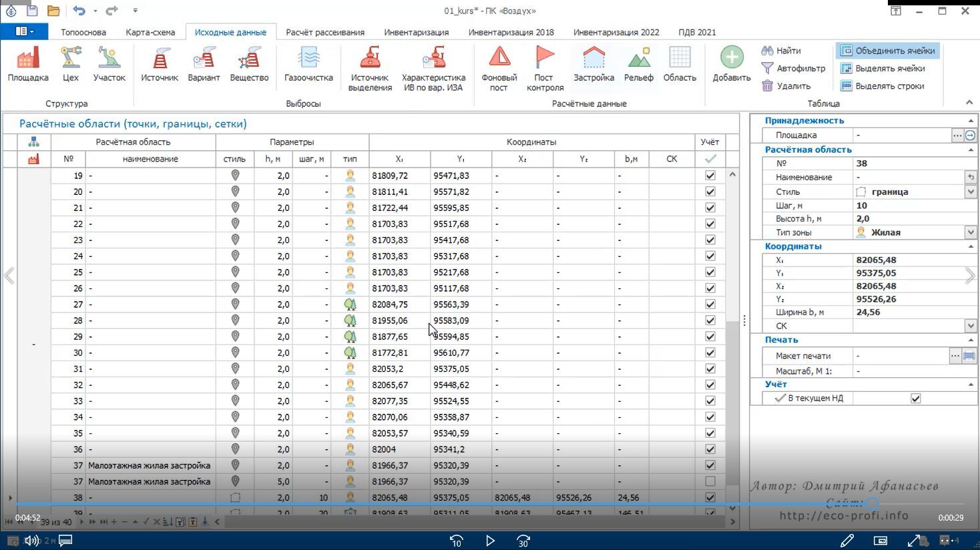Click the open folder icon in title bar

pyautogui.click(x=53, y=11)
